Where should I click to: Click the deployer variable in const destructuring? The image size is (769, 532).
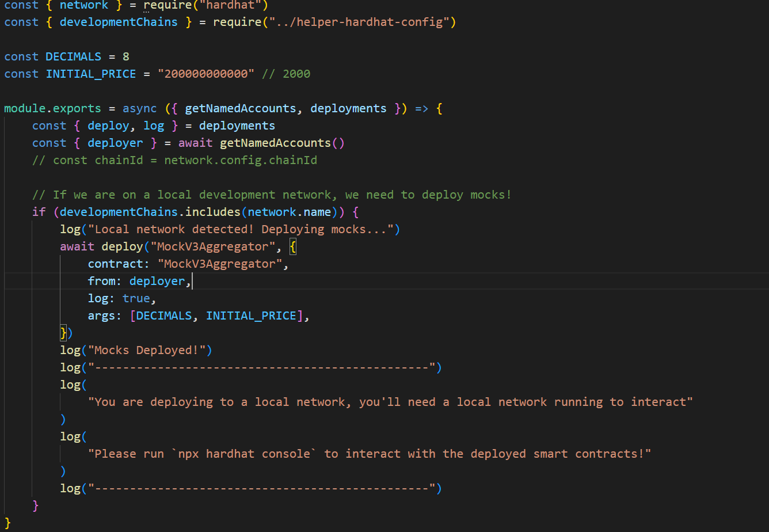coord(115,143)
